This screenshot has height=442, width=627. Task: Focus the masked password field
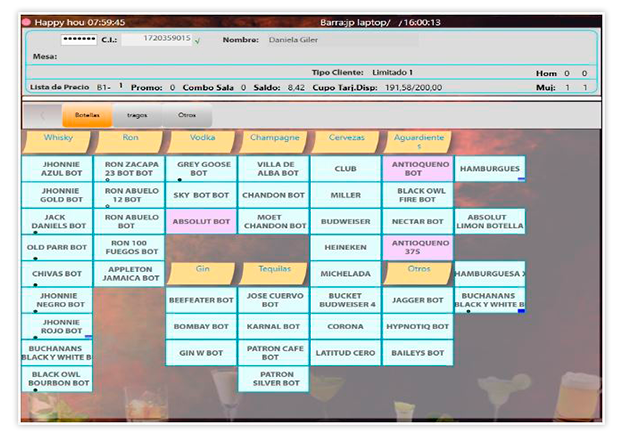pyautogui.click(x=78, y=40)
